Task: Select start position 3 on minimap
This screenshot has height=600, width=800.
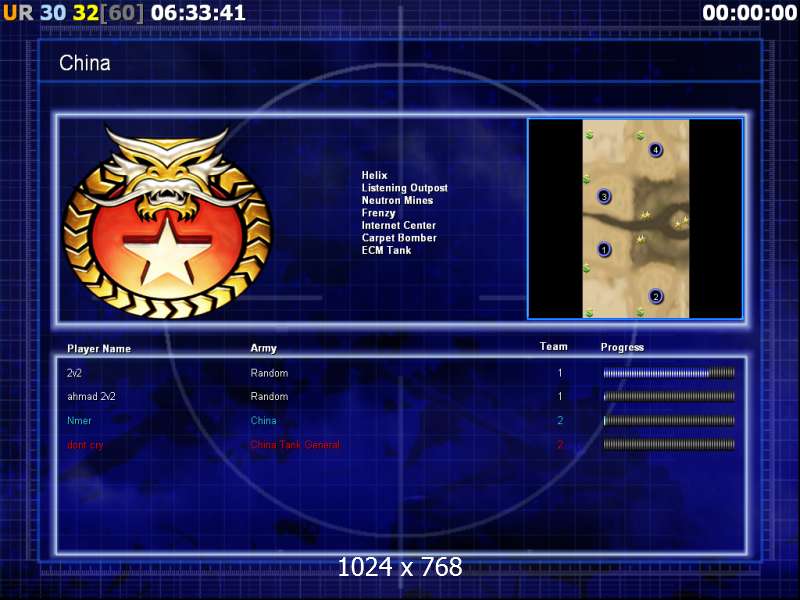Action: point(604,196)
